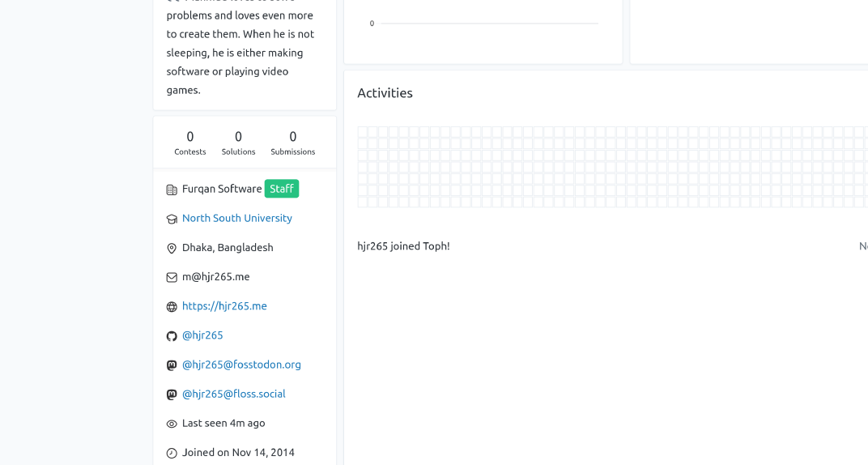The height and width of the screenshot is (465, 868).
Task: Click the building icon beside Furqan Software
Action: click(172, 190)
